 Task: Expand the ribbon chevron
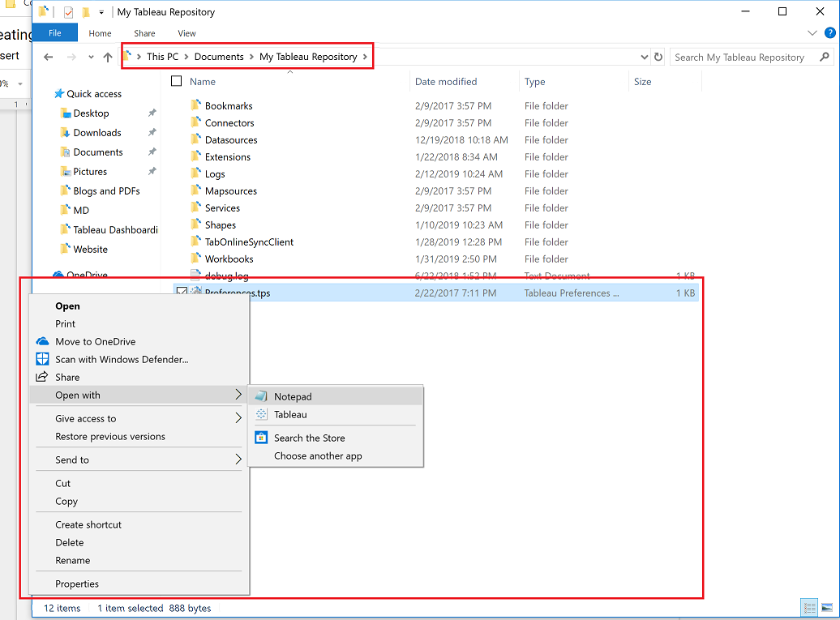(812, 33)
